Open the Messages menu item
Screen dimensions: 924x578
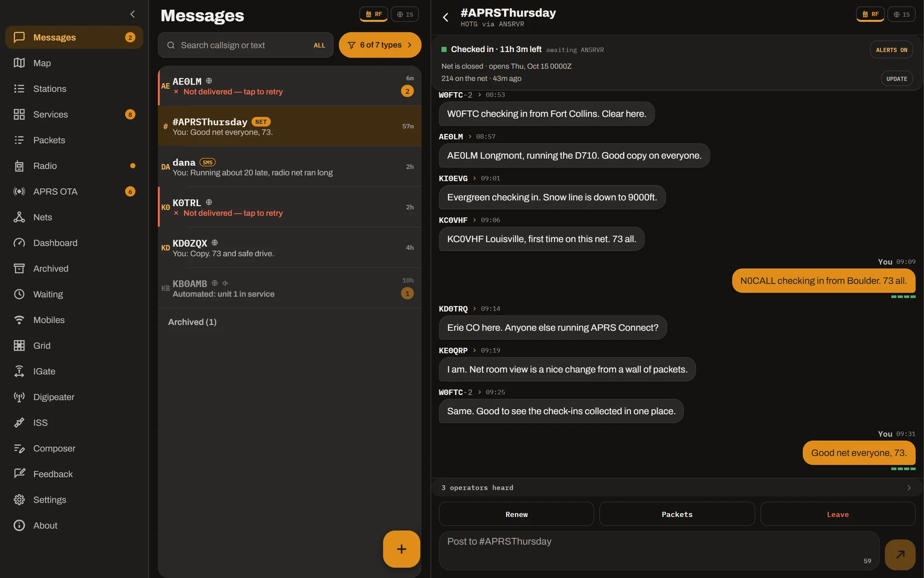74,37
